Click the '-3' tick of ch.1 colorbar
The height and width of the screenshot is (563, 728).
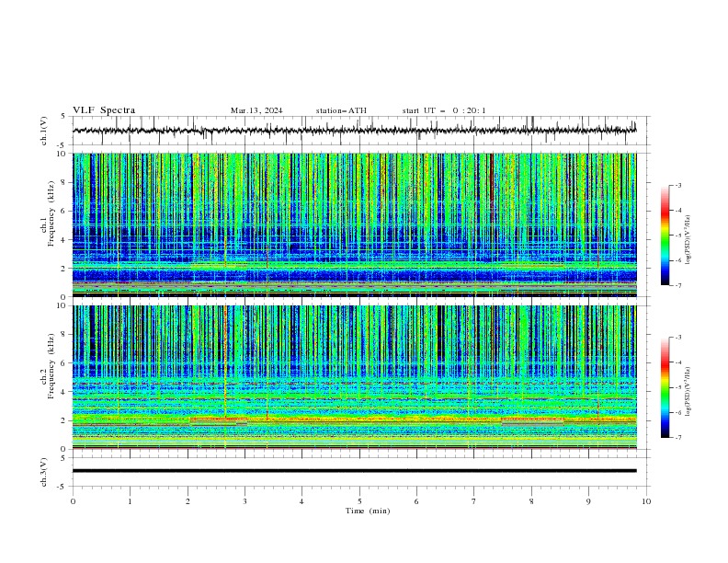(678, 185)
